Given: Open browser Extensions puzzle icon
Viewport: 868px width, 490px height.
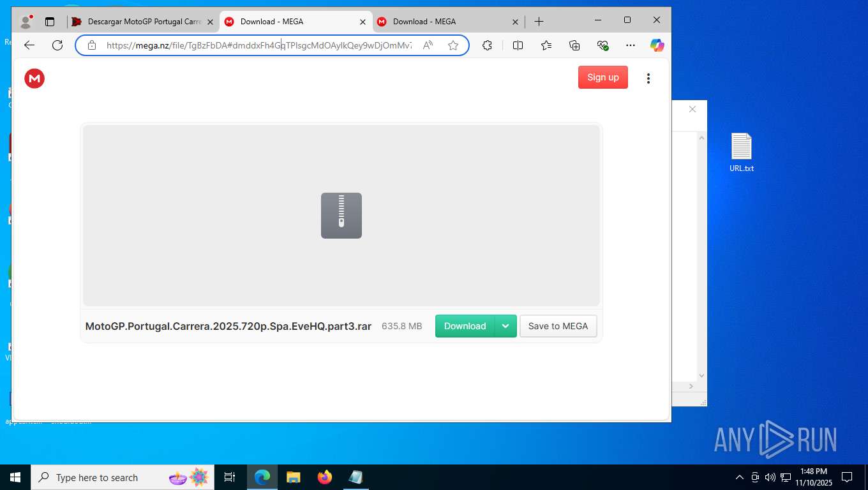Looking at the screenshot, I should (x=488, y=45).
